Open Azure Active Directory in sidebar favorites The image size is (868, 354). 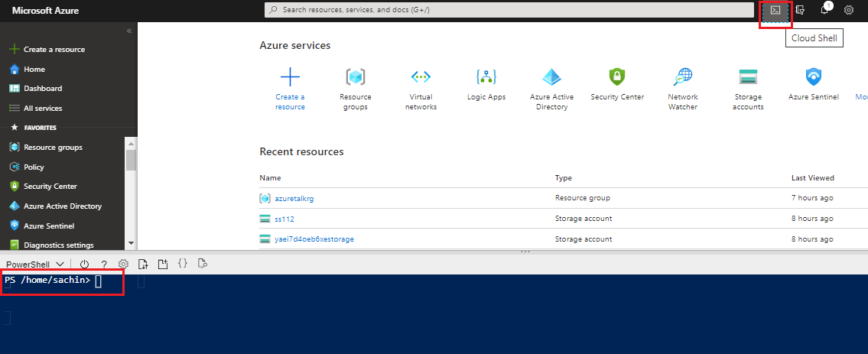point(63,206)
